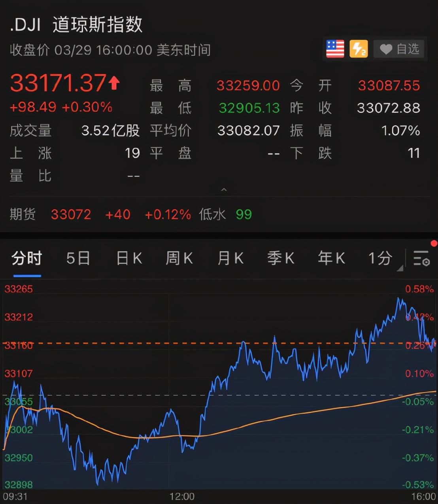The image size is (438, 504).
Task: Tap the orange lightning bolt icon
Action: pyautogui.click(x=358, y=49)
